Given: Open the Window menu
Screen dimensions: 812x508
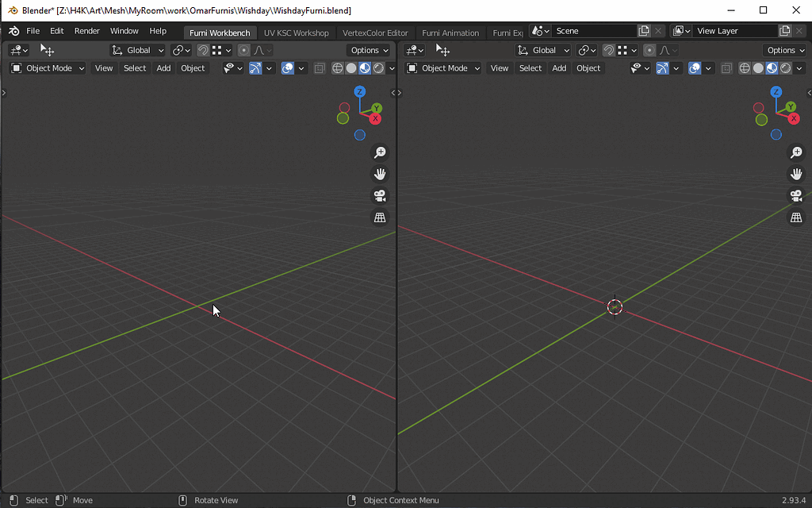Looking at the screenshot, I should coord(124,31).
